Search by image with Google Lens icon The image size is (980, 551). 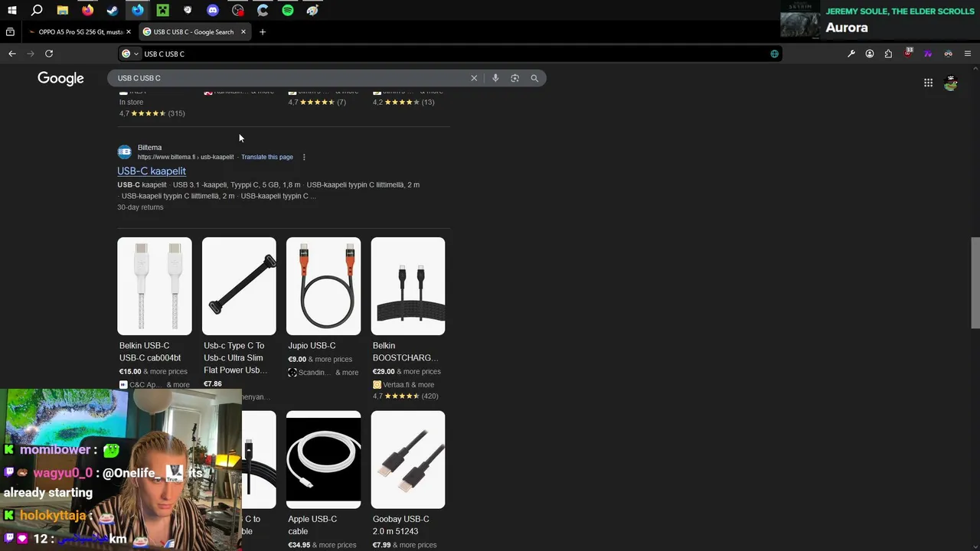[x=514, y=78]
